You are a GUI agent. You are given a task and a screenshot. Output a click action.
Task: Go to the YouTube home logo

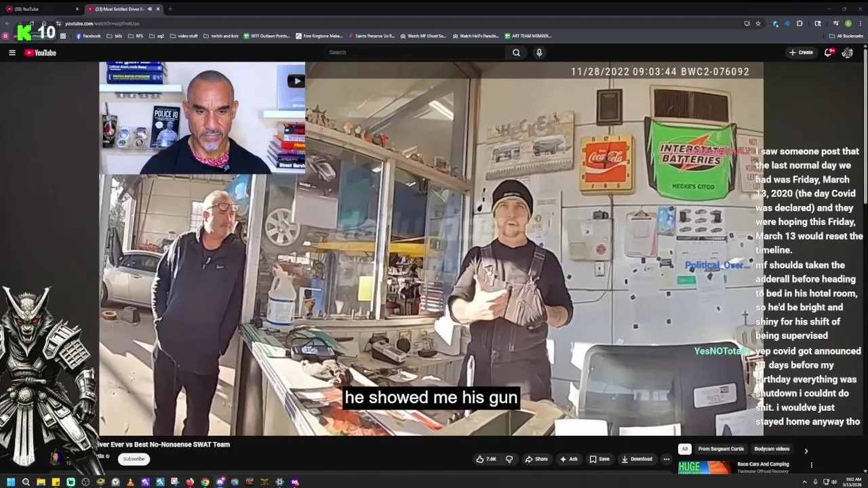pyautogui.click(x=40, y=52)
